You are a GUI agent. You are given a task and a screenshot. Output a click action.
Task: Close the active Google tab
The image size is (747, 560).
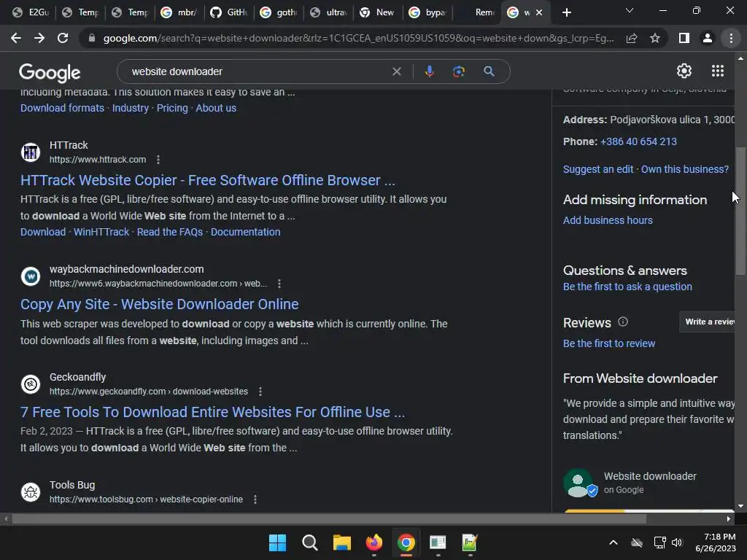click(539, 12)
